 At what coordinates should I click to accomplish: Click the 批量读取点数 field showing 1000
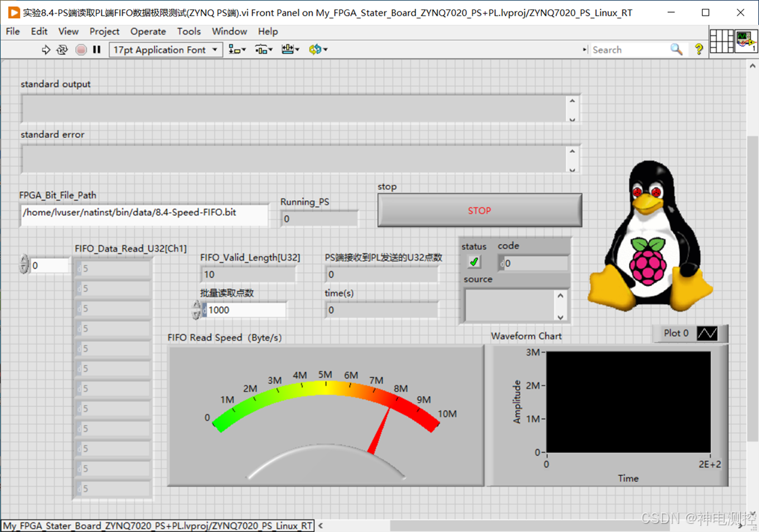tap(246, 310)
